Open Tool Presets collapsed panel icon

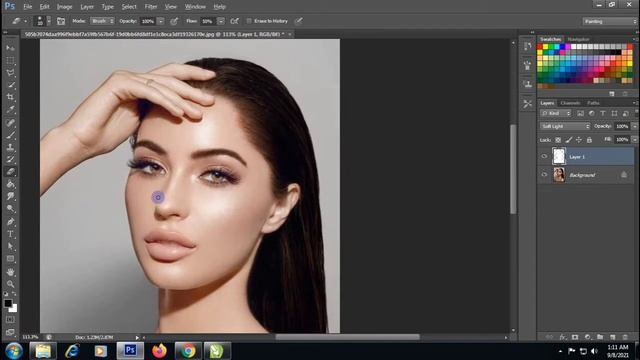coord(527,104)
